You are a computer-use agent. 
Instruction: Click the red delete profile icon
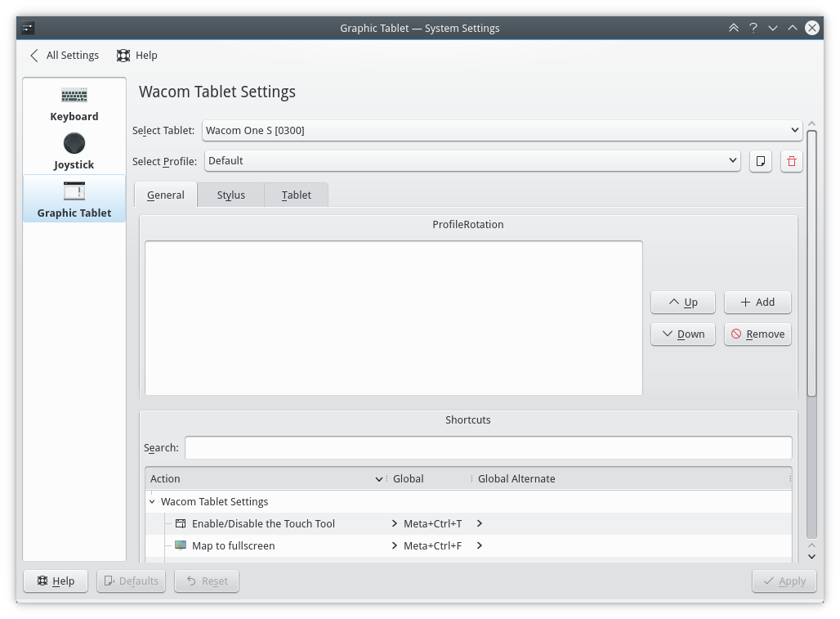791,161
